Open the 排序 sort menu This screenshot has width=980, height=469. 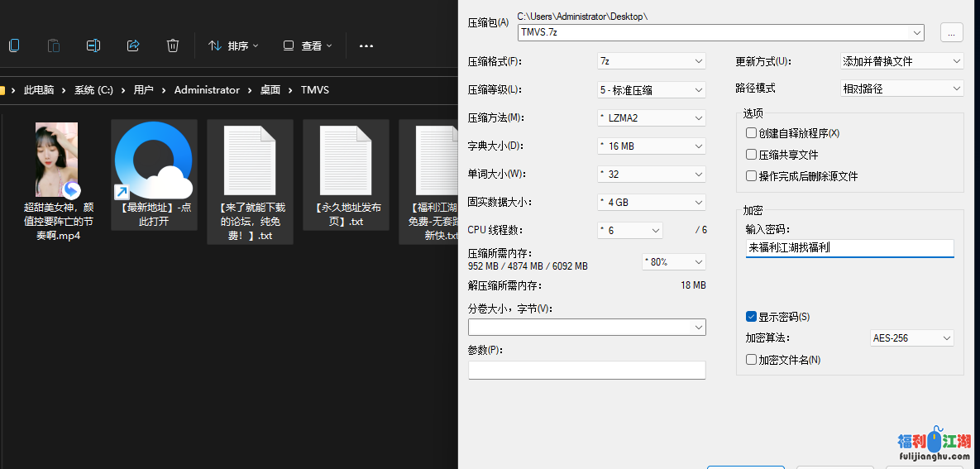point(233,45)
